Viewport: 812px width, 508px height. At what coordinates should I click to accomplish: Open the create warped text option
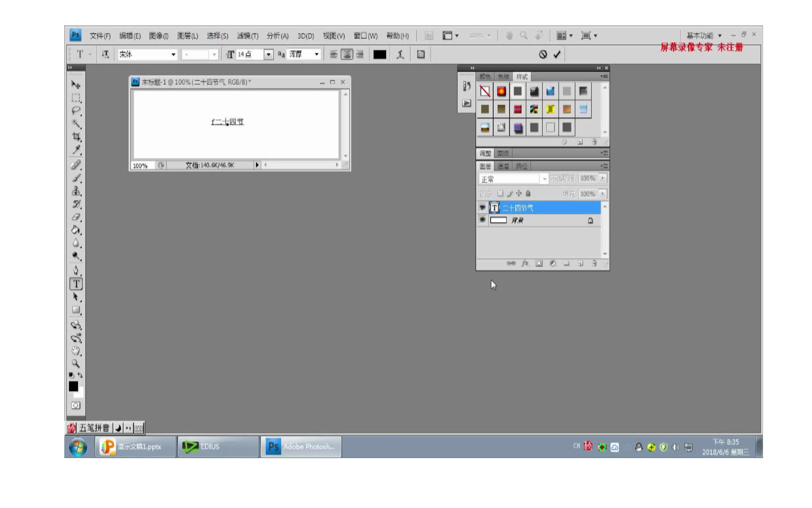coord(400,54)
